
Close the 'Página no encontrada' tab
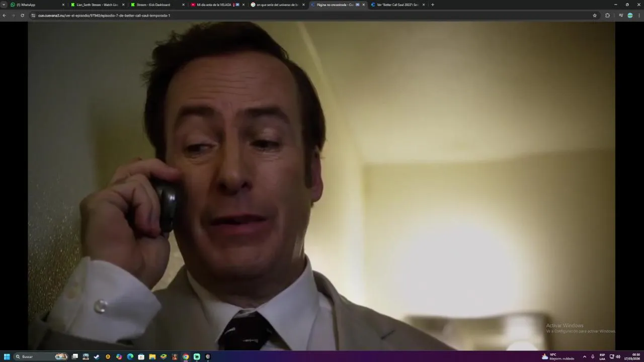pos(364,5)
